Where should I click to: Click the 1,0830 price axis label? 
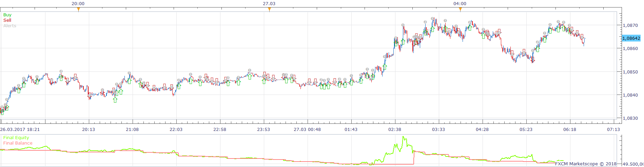point(630,118)
